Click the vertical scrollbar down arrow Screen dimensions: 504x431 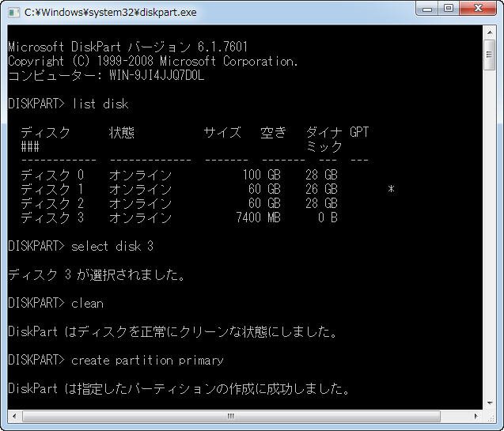point(490,403)
